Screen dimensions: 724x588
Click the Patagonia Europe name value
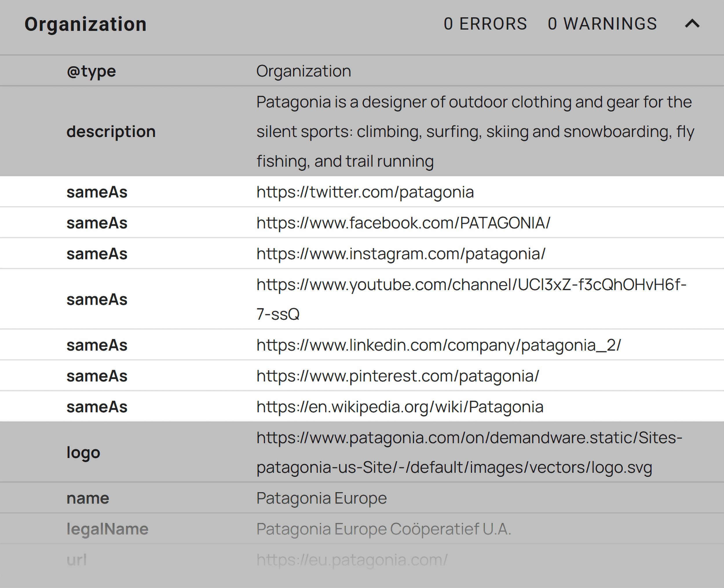(321, 498)
